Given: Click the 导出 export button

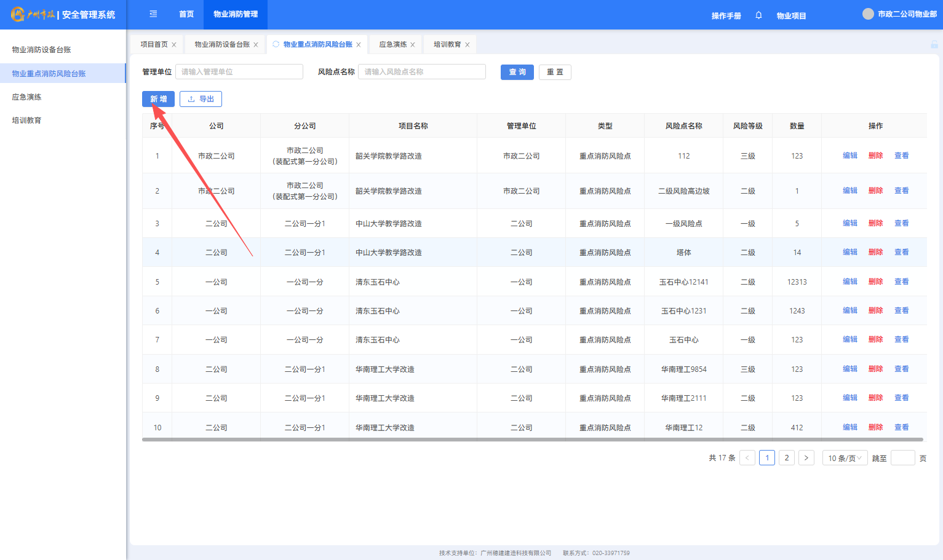Looking at the screenshot, I should tap(201, 99).
